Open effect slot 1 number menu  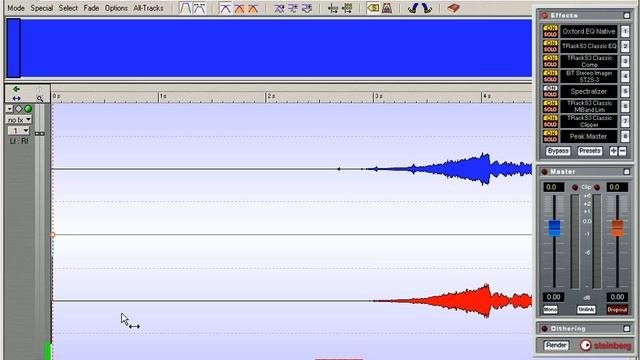(x=625, y=31)
